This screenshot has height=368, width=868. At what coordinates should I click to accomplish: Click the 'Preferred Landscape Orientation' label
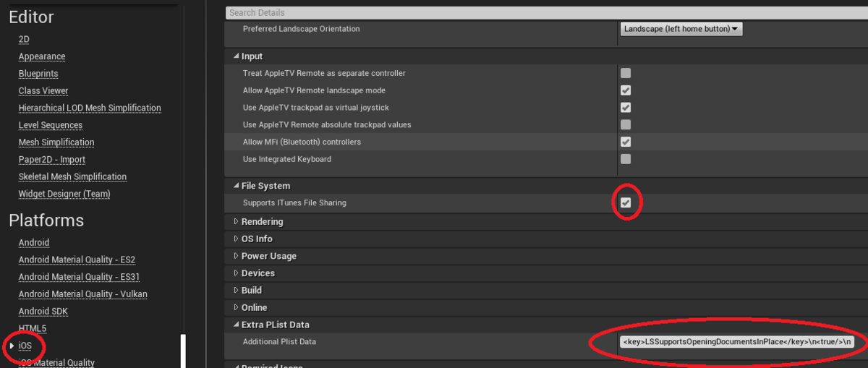click(301, 29)
